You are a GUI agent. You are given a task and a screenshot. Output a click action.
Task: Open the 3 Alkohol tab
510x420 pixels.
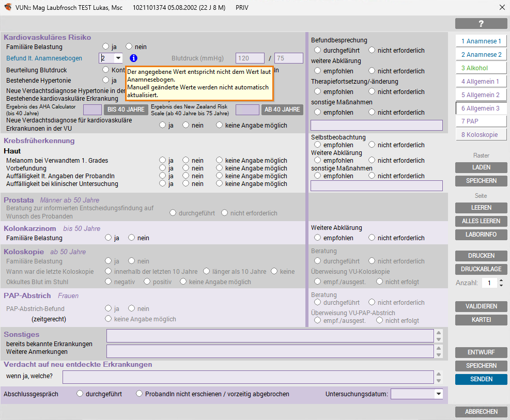coord(481,68)
